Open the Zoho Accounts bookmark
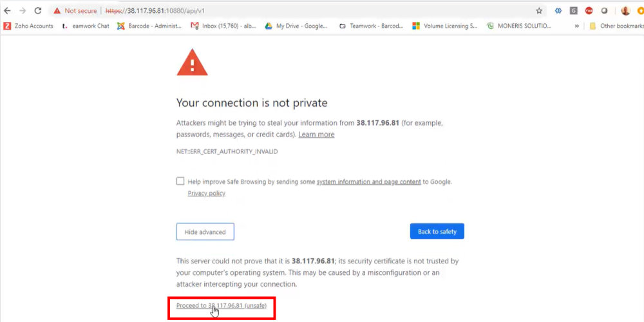 pyautogui.click(x=29, y=26)
